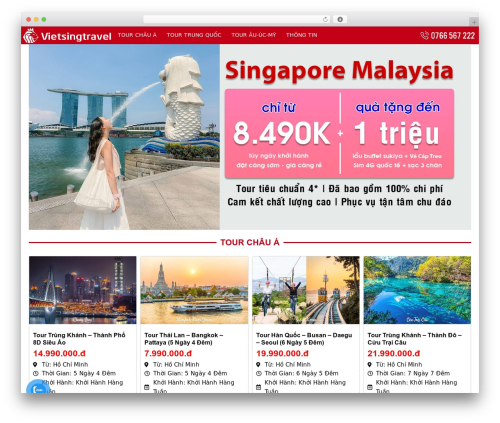The image size is (500, 423).
Task: Click location pin on Thành Phố 8D tour
Action: pos(35,364)
